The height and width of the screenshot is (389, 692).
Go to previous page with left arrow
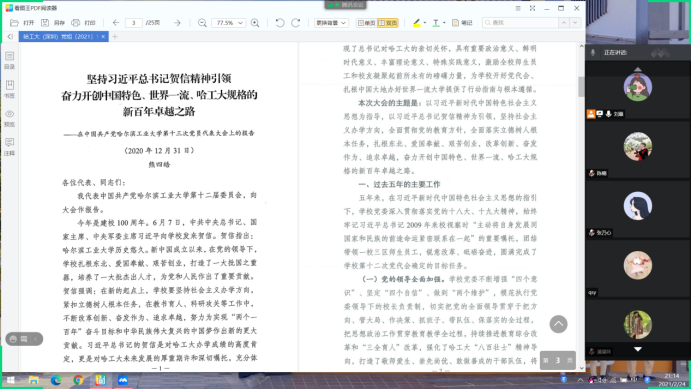pos(116,23)
